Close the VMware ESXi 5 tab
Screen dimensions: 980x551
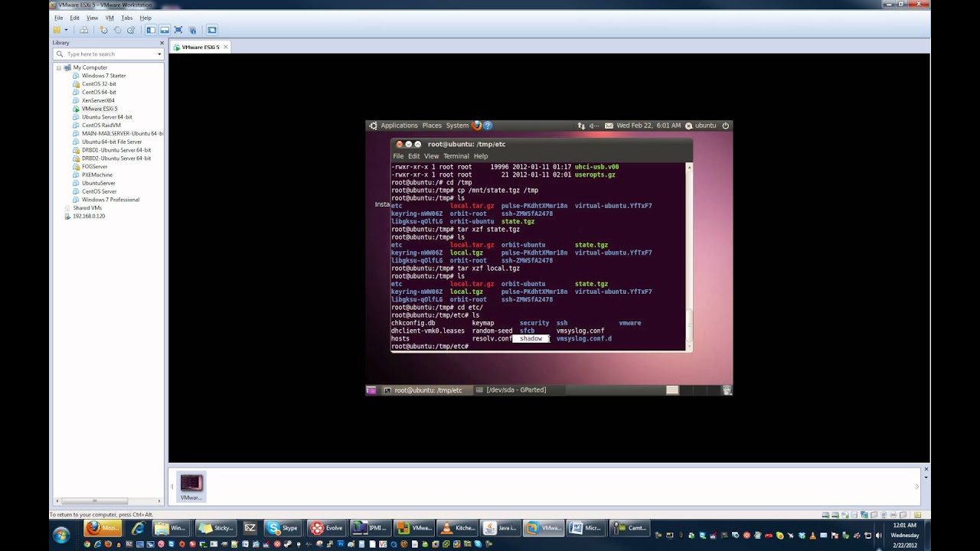225,47
